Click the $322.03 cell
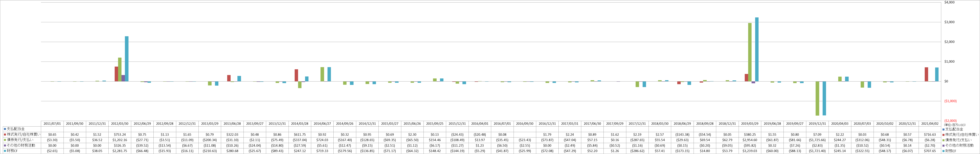 pos(232,135)
